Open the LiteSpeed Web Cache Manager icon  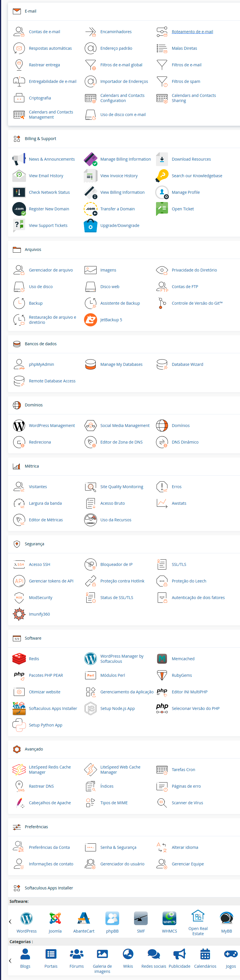tap(90, 769)
